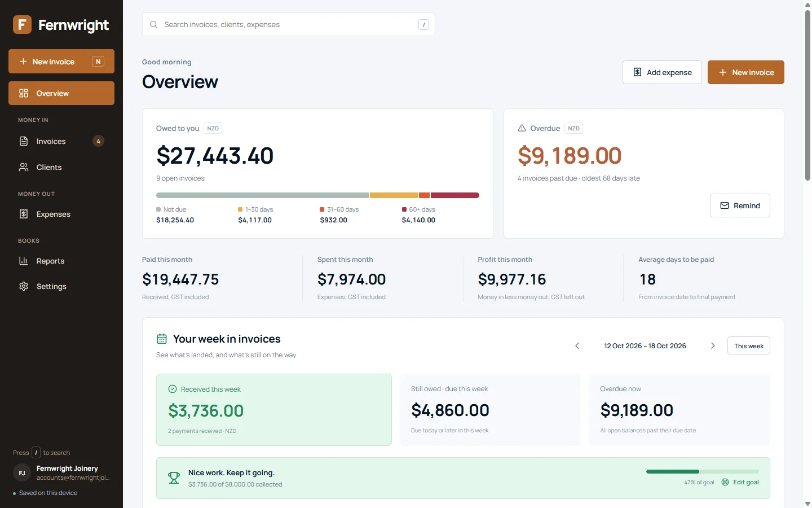Click the 31–60 days amount $932.00
The width and height of the screenshot is (812, 508).
(x=333, y=220)
